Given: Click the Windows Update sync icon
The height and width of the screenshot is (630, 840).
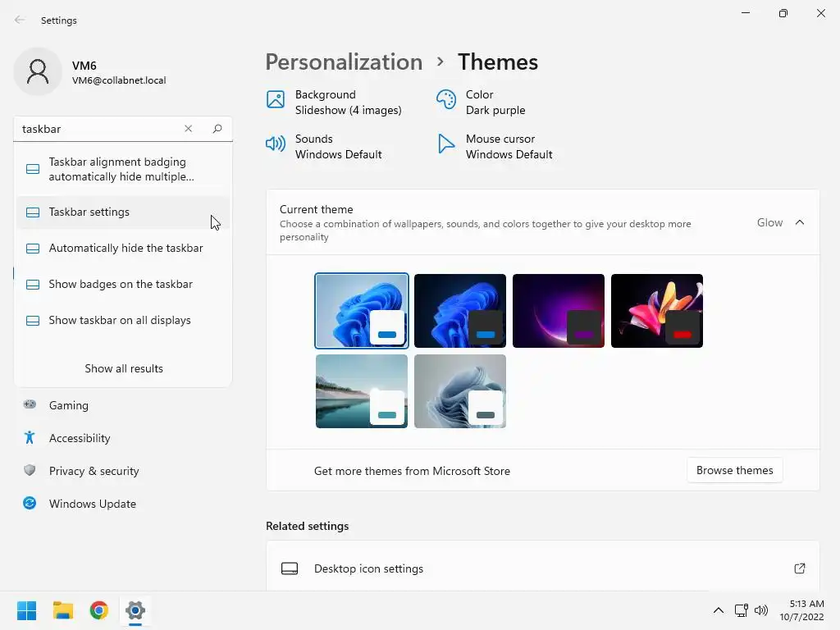Looking at the screenshot, I should 30,503.
